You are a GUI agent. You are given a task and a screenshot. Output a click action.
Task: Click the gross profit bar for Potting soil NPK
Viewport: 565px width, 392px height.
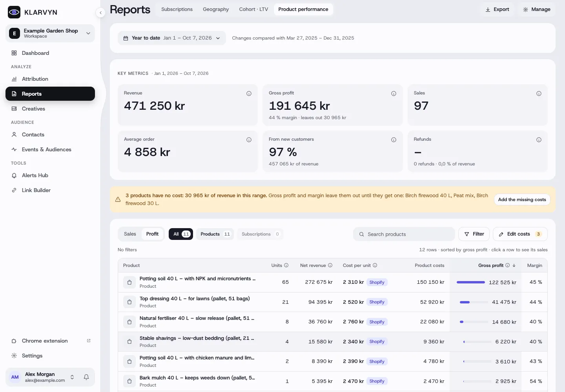click(x=471, y=282)
